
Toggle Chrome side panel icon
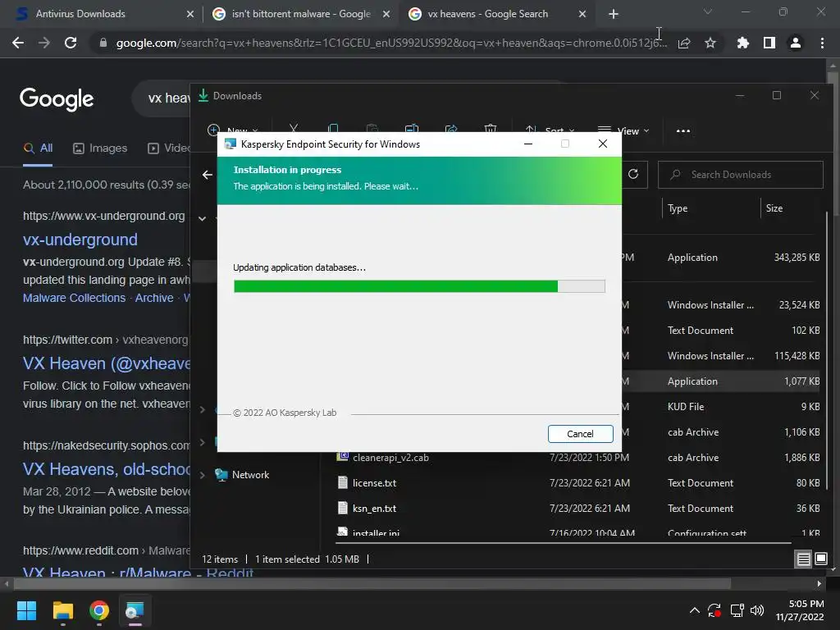pos(769,43)
